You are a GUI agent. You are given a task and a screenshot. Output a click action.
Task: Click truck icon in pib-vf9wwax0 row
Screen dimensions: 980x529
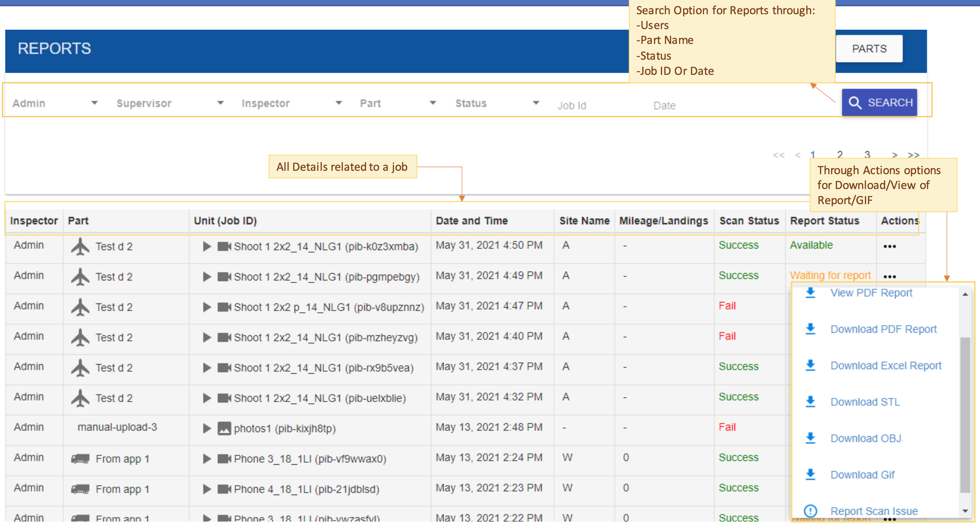pyautogui.click(x=80, y=459)
